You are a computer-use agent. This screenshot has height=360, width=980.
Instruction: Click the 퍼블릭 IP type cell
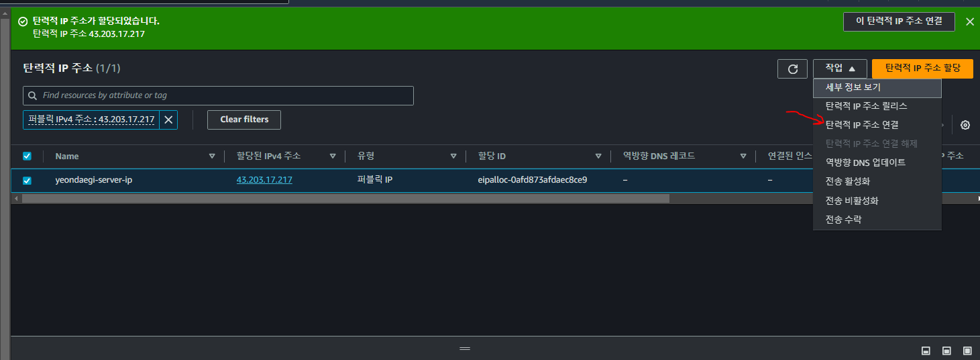pyautogui.click(x=375, y=180)
